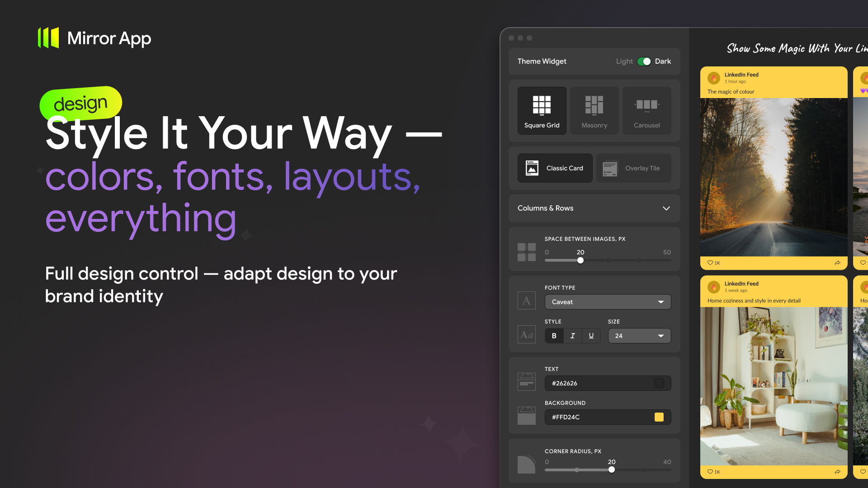
Task: Toggle the Light/Dark theme switch
Action: pyautogui.click(x=644, y=61)
